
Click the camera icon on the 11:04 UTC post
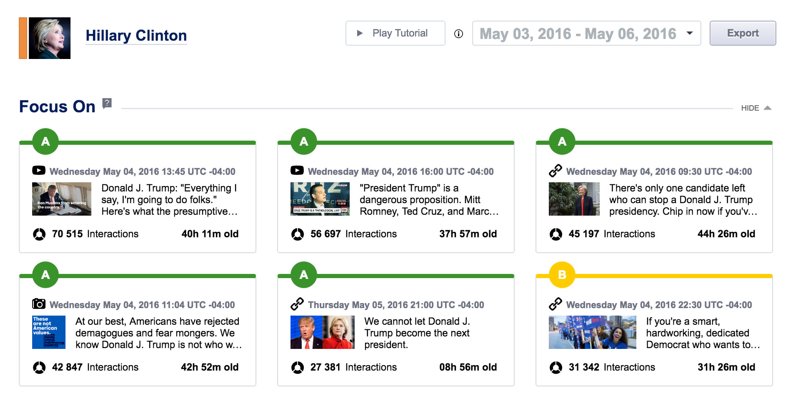point(38,304)
